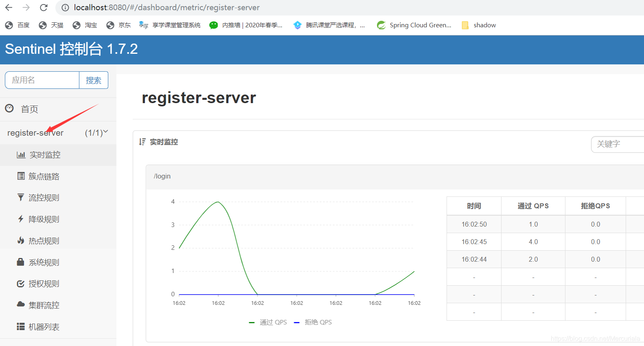Image resolution: width=644 pixels, height=346 pixels.
Task: Open the 享学课堂管理系统 bookmark
Action: click(170, 25)
